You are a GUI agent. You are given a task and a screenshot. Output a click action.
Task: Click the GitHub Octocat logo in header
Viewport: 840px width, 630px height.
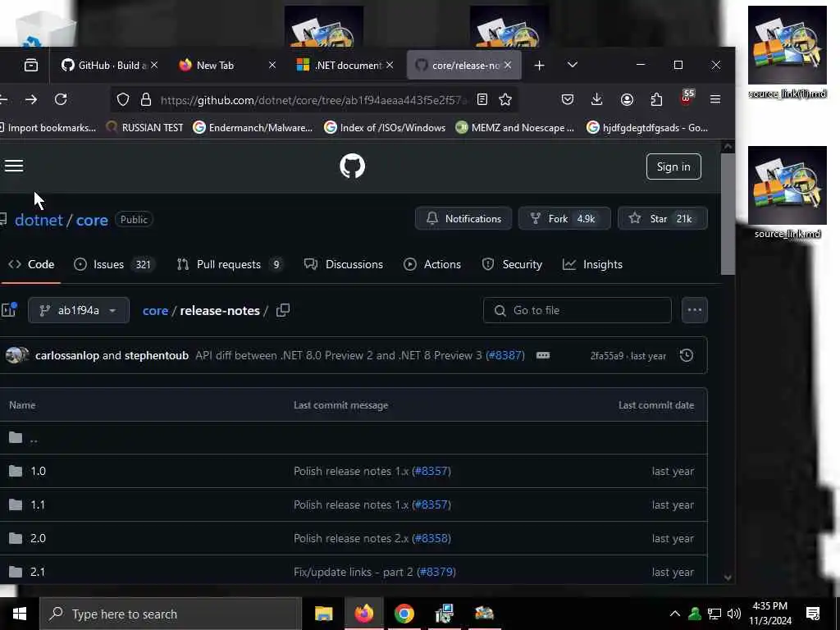click(352, 166)
